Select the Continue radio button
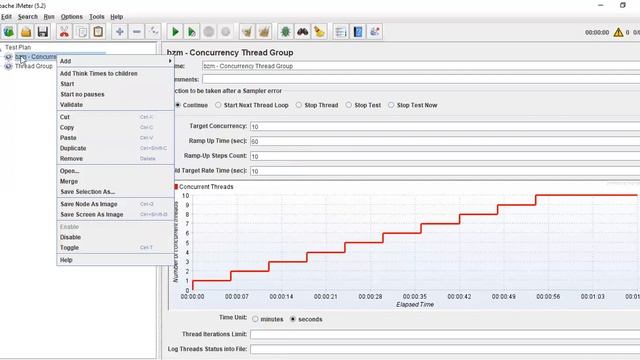 178,105
